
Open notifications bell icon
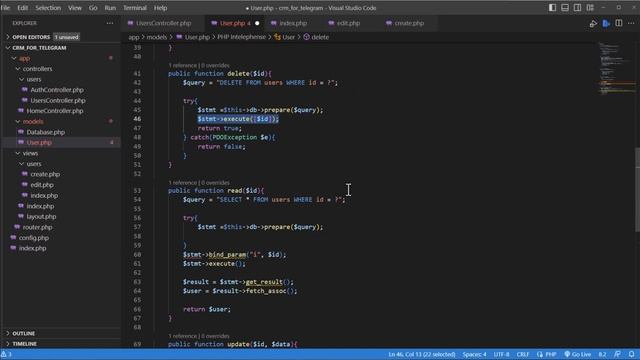[631, 354]
